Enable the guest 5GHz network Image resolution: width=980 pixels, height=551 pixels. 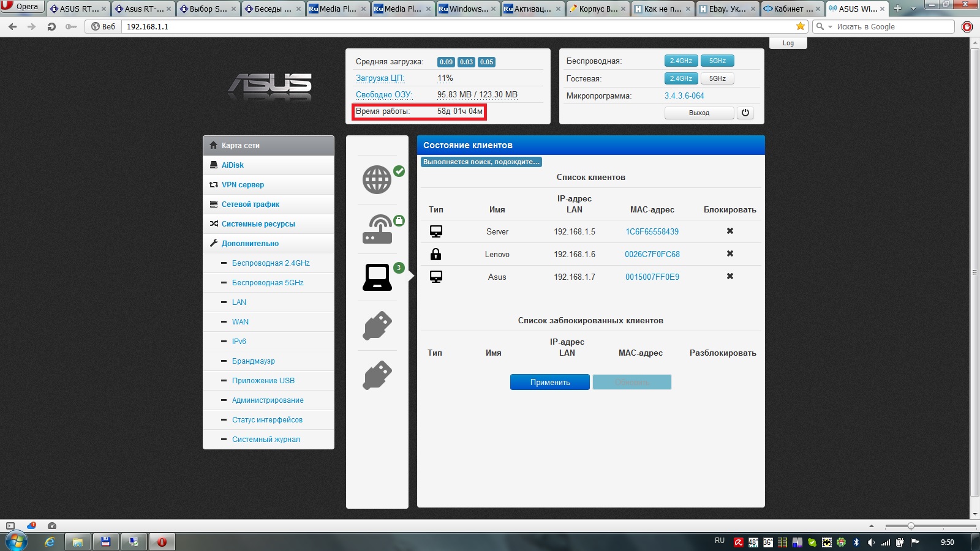717,78
